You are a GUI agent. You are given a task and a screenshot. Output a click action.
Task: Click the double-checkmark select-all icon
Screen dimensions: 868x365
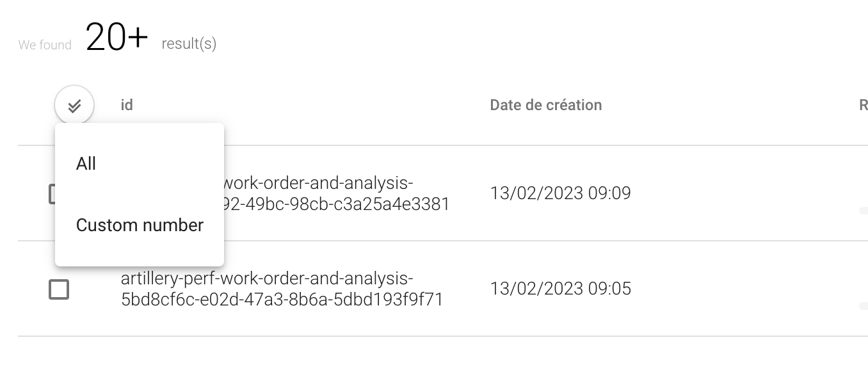(x=74, y=105)
